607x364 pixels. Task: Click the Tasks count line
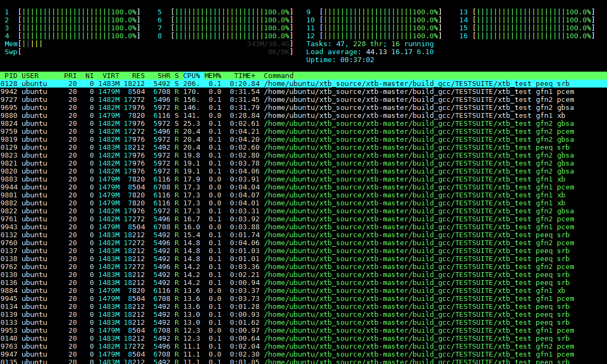pyautogui.click(x=370, y=44)
